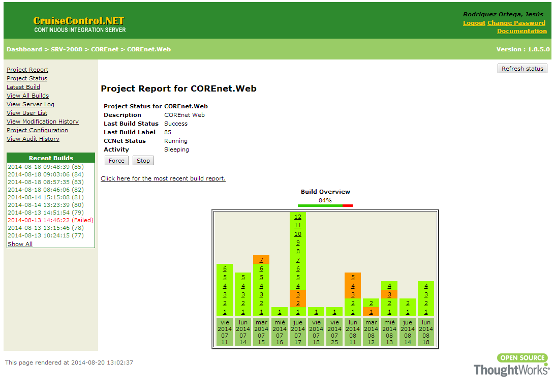The height and width of the screenshot is (392, 554).
Task: Click the Logout link
Action: click(x=474, y=23)
